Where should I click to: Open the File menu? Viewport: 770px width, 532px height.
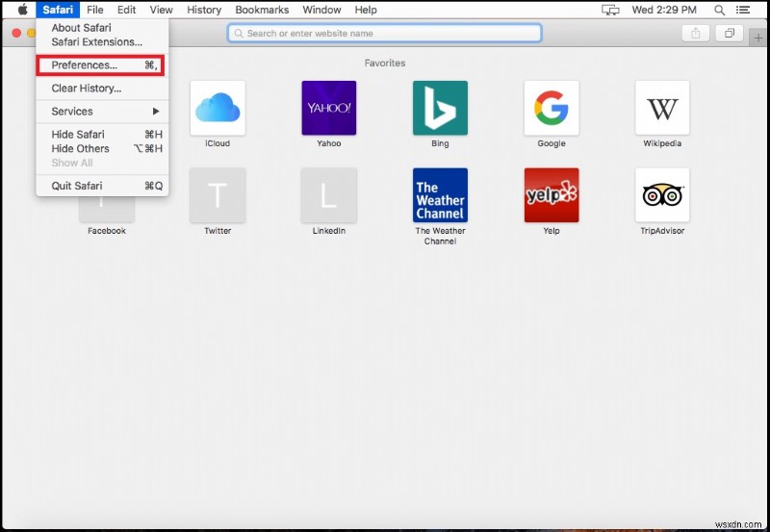pyautogui.click(x=94, y=10)
